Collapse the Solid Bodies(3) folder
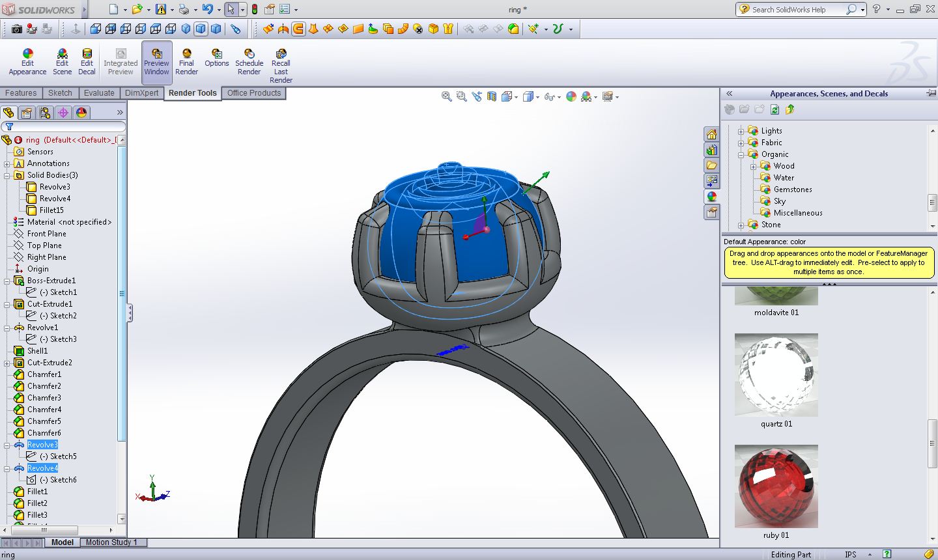Viewport: 938px width, 560px height. [7, 175]
